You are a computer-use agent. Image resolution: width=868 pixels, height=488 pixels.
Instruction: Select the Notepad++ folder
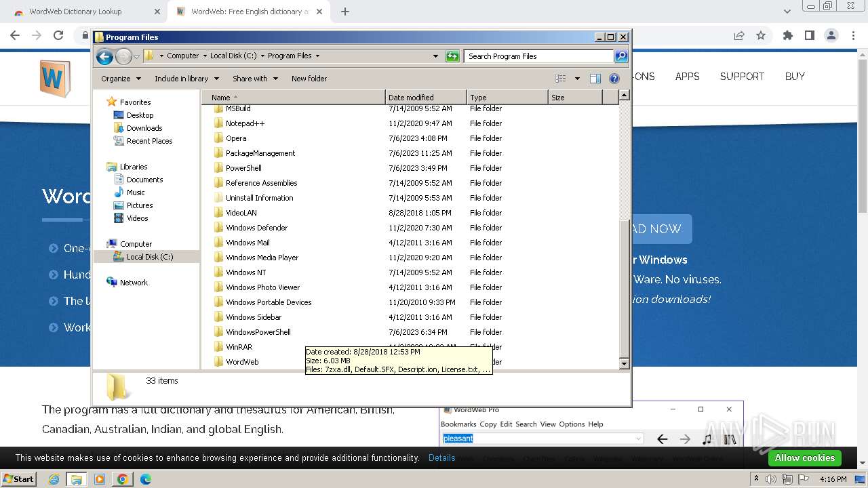click(245, 123)
